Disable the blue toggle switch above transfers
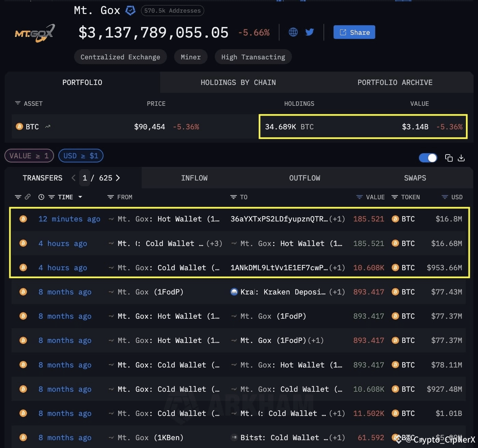The height and width of the screenshot is (448, 478). tap(428, 158)
